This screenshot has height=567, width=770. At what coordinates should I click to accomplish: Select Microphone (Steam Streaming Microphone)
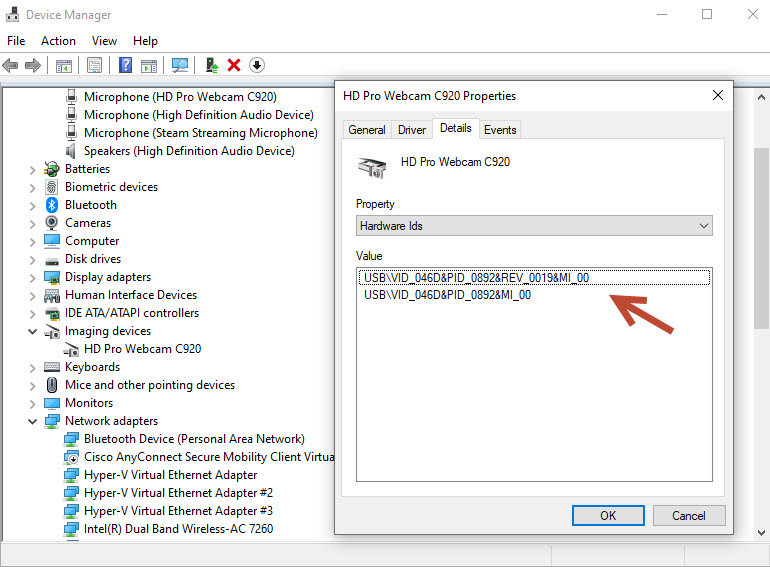(200, 133)
